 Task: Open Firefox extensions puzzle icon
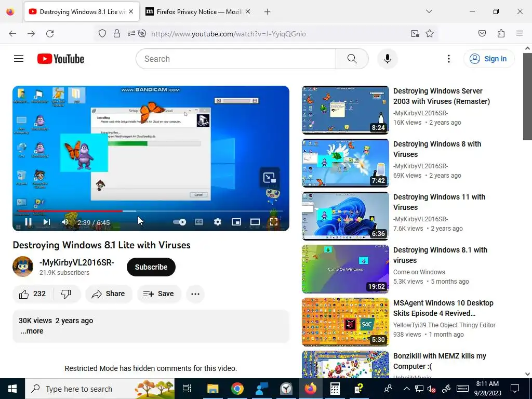tap(501, 33)
